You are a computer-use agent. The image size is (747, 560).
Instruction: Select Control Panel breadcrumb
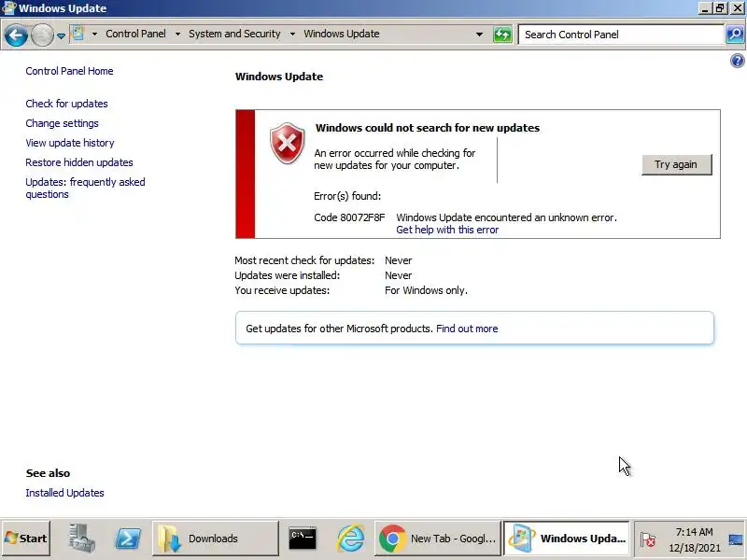click(x=135, y=34)
